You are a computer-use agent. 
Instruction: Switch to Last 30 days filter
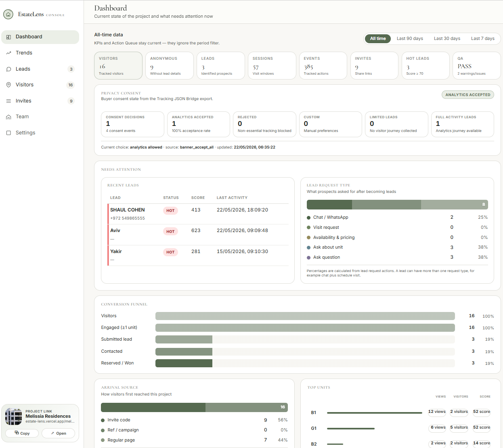pyautogui.click(x=447, y=38)
